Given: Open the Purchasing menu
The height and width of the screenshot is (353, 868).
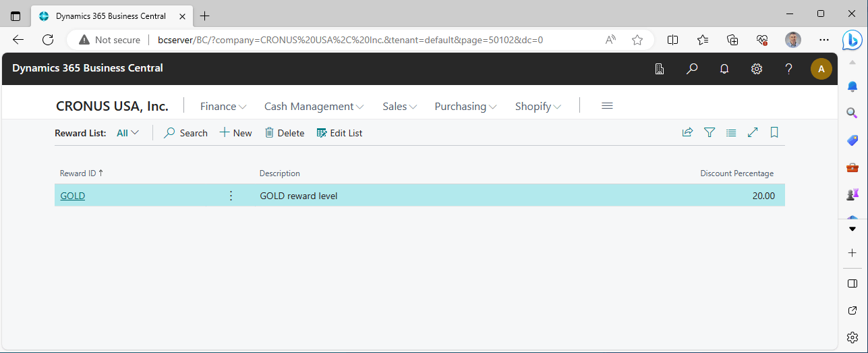Looking at the screenshot, I should pyautogui.click(x=465, y=107).
